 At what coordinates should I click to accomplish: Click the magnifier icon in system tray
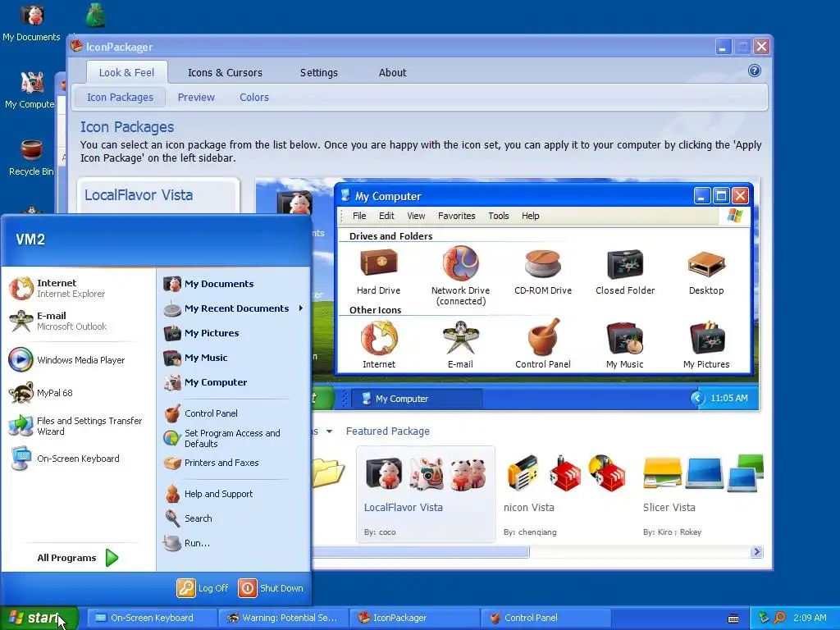click(x=779, y=618)
